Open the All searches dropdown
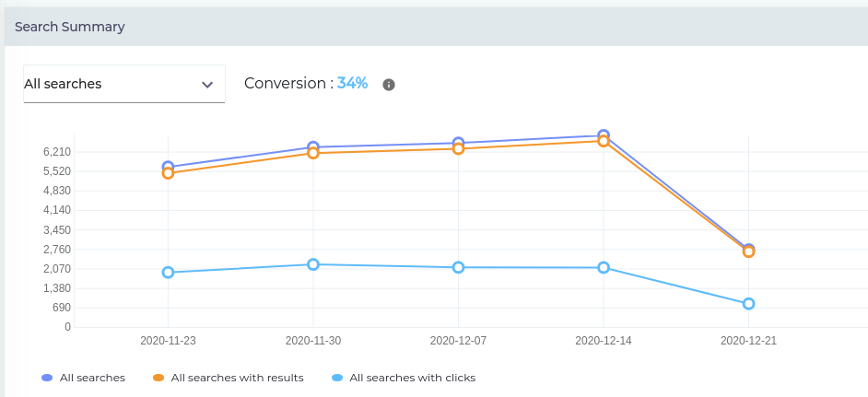This screenshot has width=868, height=397. tap(123, 84)
